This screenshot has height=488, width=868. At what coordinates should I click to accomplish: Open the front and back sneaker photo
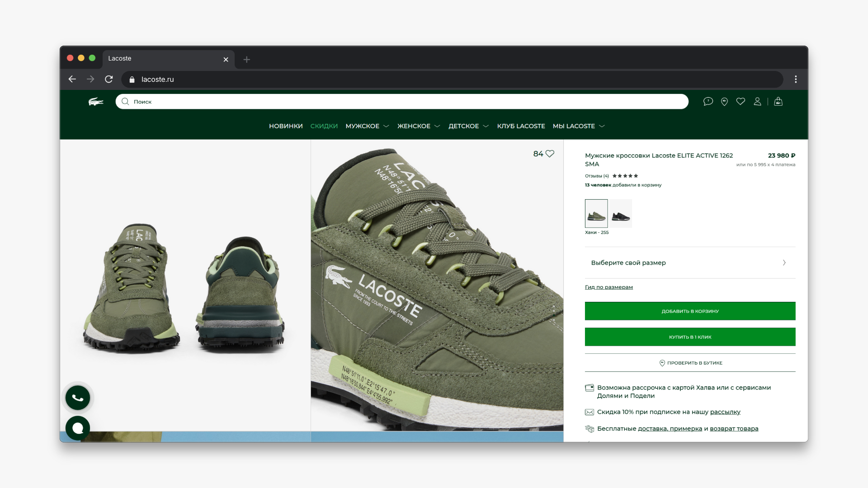(185, 285)
